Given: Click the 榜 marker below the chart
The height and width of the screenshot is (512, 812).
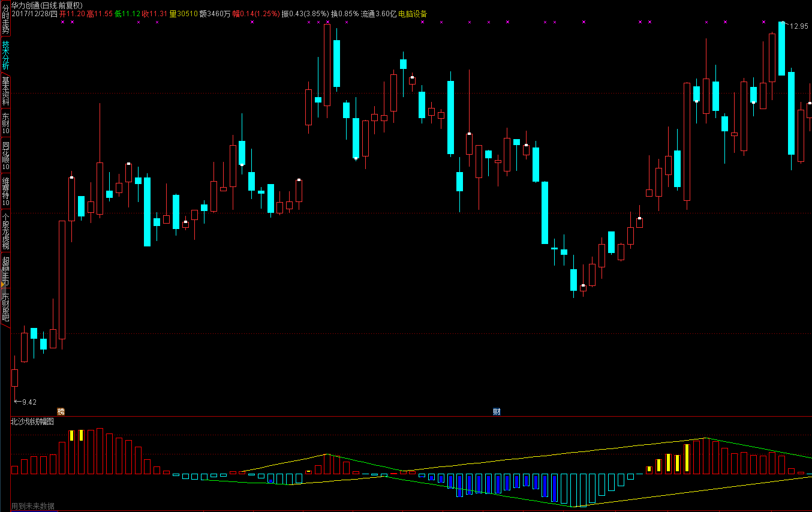Looking at the screenshot, I should click(x=61, y=411).
